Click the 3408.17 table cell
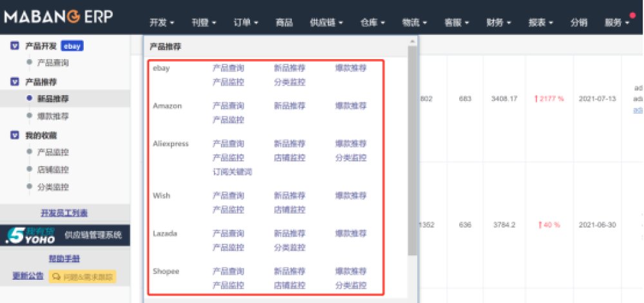Image resolution: width=644 pixels, height=303 pixels. 504,99
